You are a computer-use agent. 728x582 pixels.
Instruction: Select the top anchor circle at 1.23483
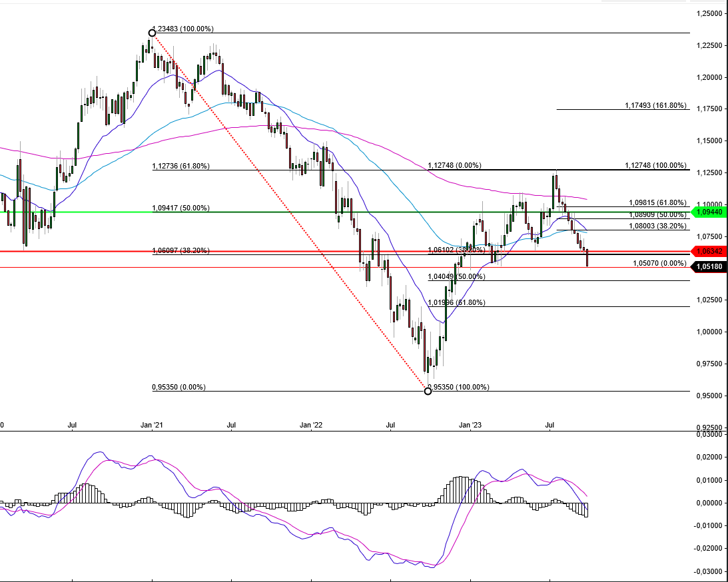151,31
